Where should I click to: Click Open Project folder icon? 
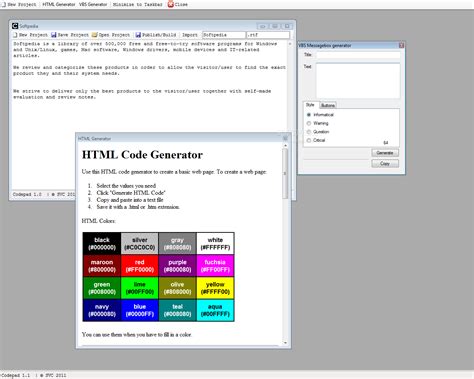pos(95,35)
